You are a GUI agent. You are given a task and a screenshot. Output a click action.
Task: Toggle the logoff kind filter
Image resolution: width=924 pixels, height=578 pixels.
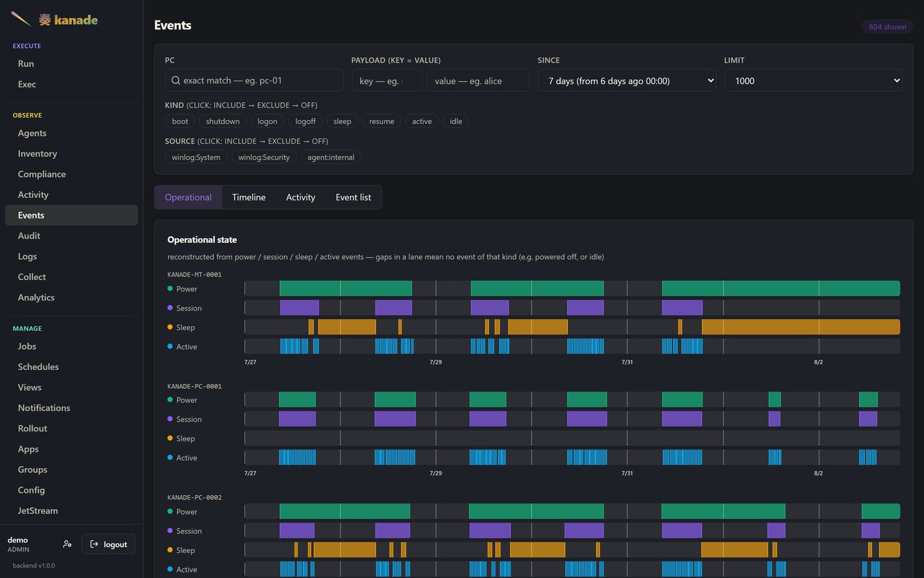coord(305,121)
